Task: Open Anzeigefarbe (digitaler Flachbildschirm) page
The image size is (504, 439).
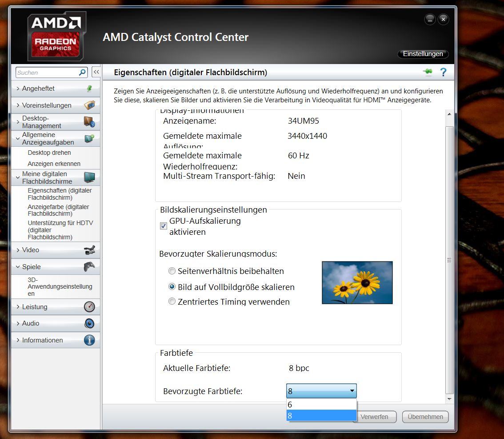Action: [x=58, y=210]
